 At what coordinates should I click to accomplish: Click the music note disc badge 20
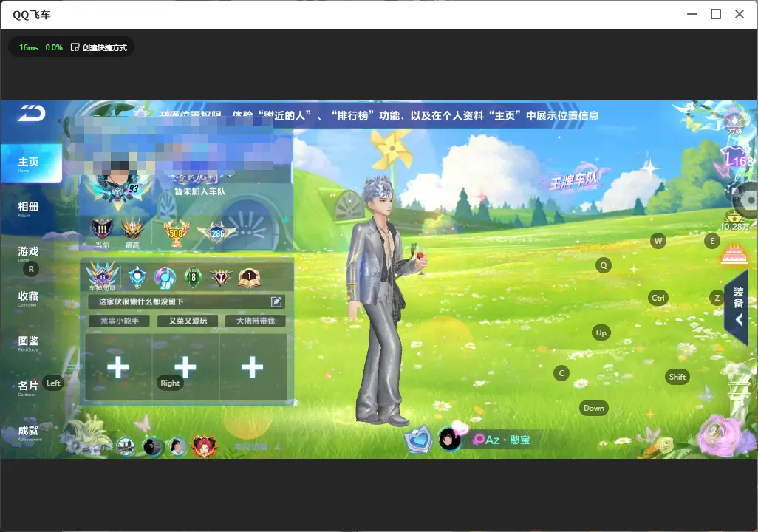[165, 278]
